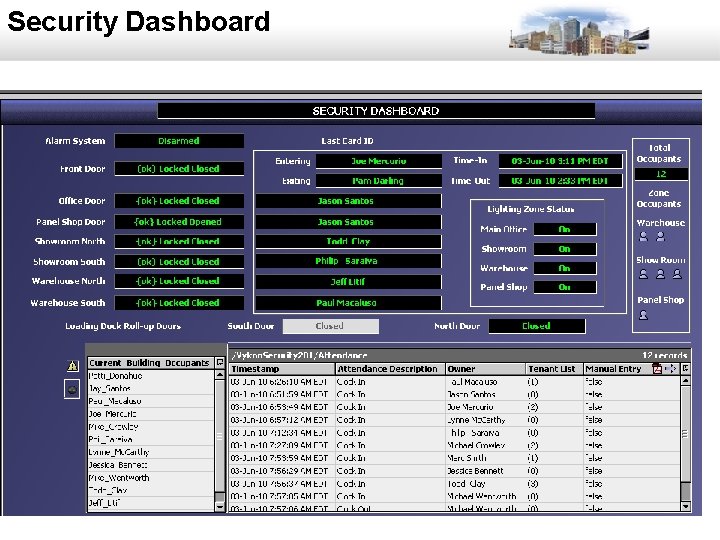
Task: Click the Panel Shop Door Locked Opened status
Action: click(x=179, y=222)
